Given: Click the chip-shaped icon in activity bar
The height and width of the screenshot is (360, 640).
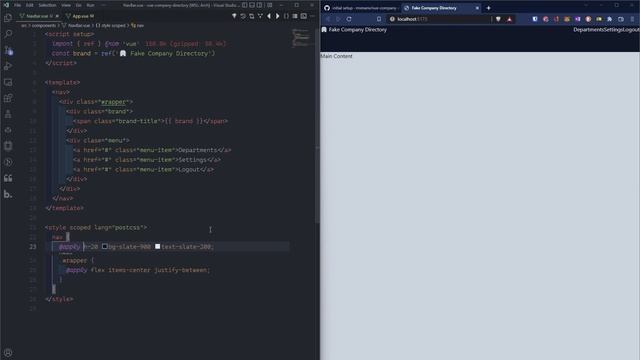Looking at the screenshot, I should pyautogui.click(x=8, y=146).
